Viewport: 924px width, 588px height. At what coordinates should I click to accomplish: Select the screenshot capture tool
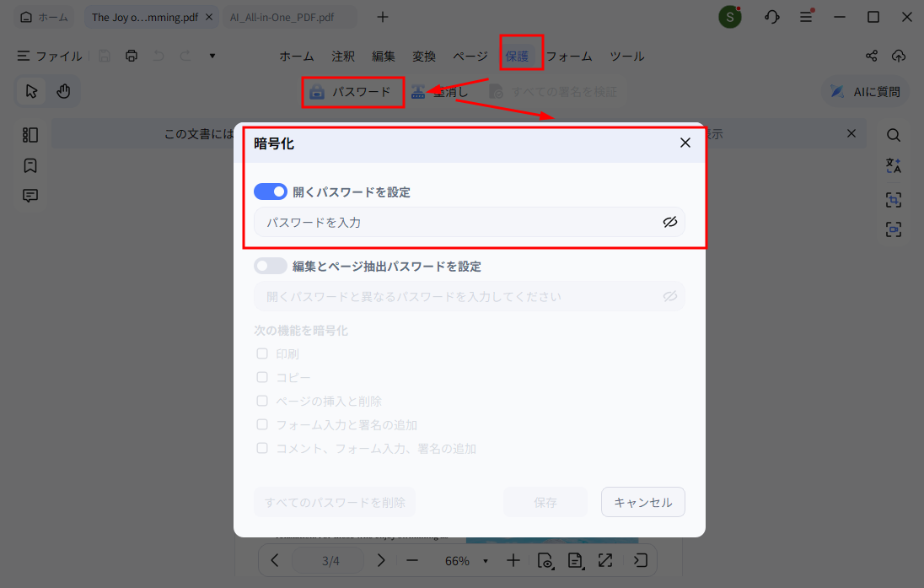pos(894,199)
